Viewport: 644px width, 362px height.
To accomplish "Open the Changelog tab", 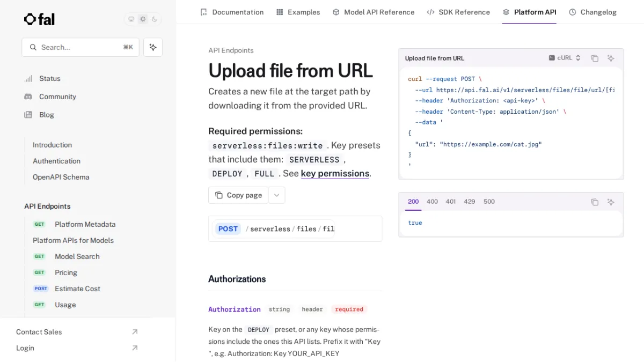I will pos(592,12).
